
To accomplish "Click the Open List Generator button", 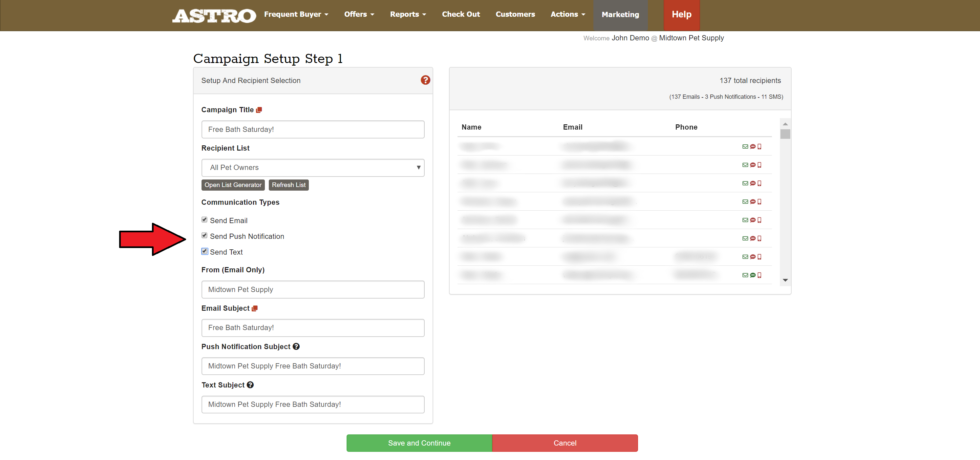I will 233,185.
